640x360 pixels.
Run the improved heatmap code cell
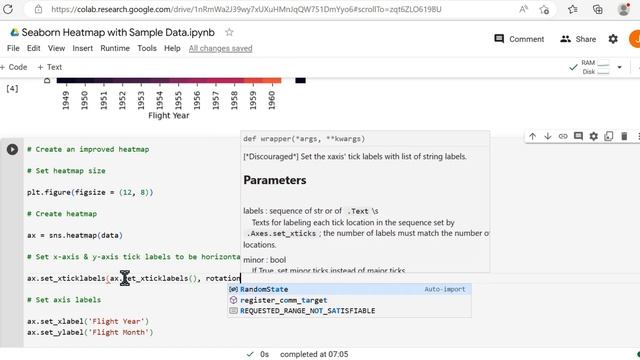pos(12,149)
